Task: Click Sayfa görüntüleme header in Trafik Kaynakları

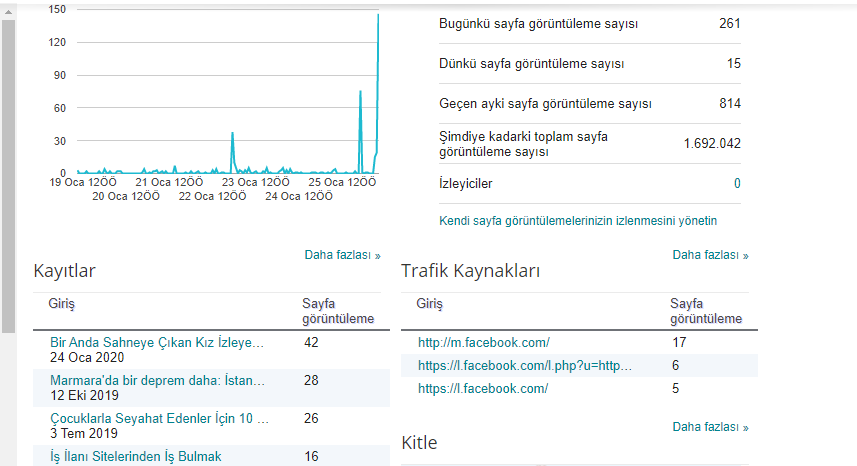Action: (x=706, y=311)
